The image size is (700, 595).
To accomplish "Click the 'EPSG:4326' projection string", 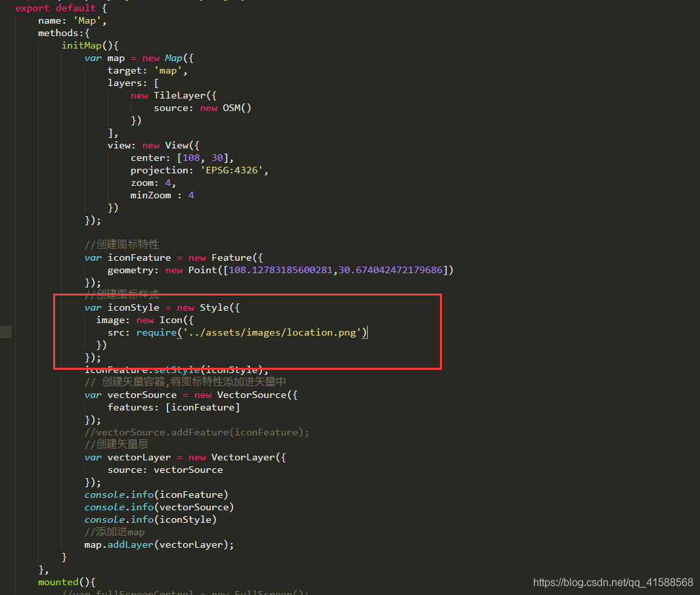I will pos(232,171).
